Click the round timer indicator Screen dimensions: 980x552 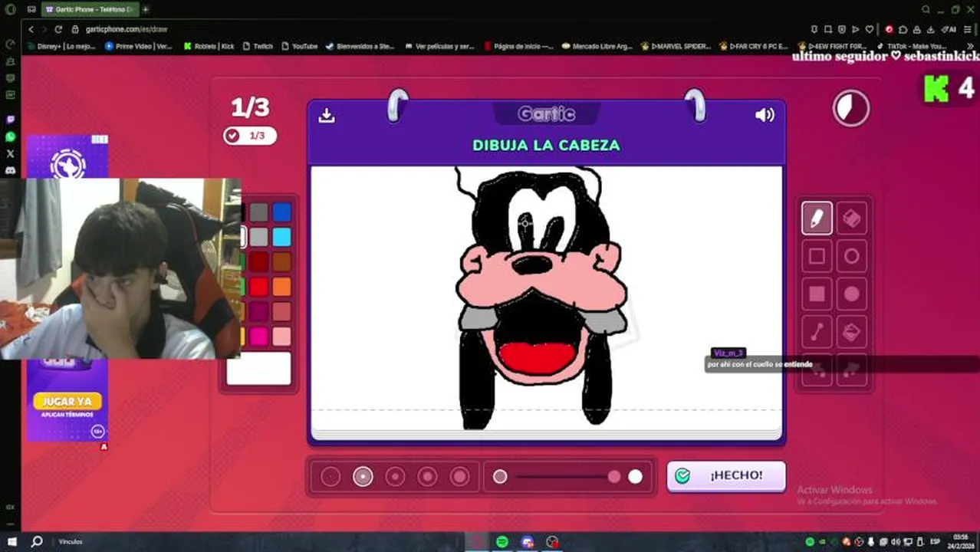(x=851, y=109)
